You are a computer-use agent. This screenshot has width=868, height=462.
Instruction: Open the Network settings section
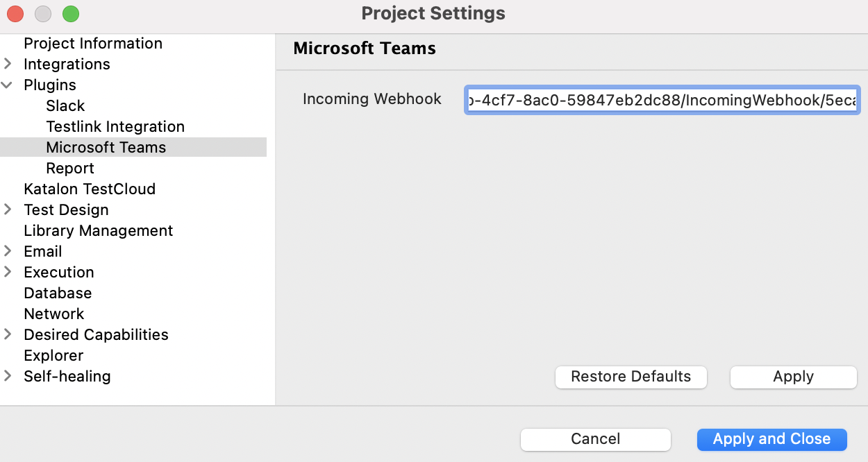click(54, 314)
